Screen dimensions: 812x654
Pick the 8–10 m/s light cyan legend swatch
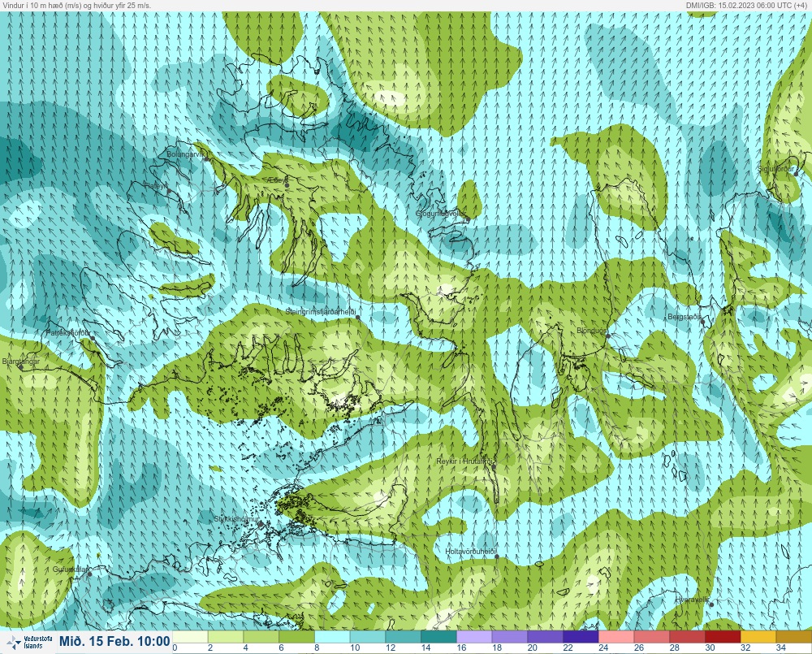pyautogui.click(x=332, y=636)
